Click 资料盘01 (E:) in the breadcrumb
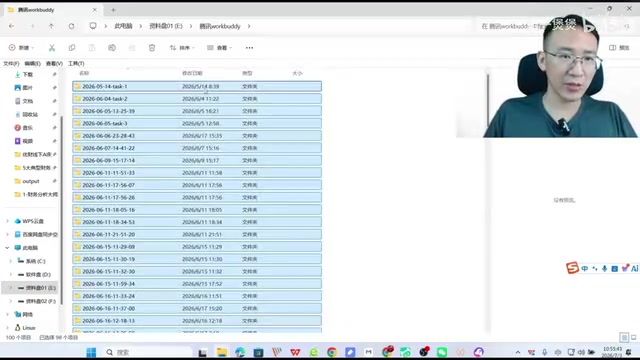640x360 pixels. point(166,26)
